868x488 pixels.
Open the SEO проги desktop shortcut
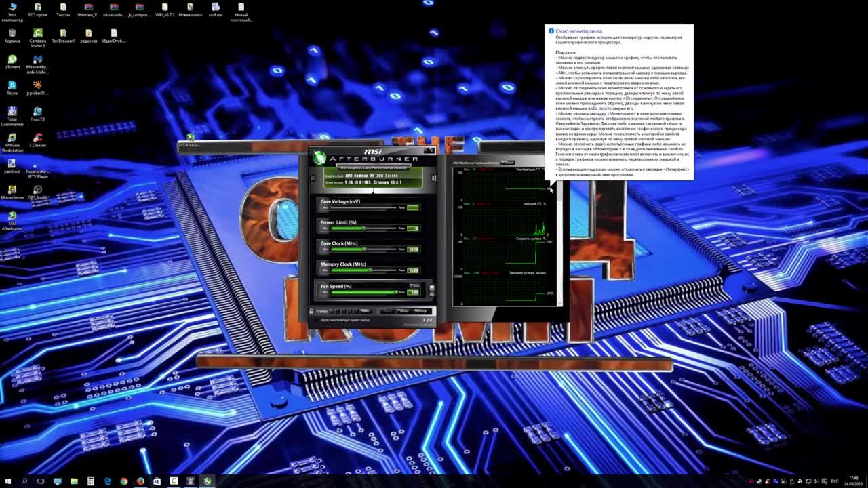click(x=37, y=9)
